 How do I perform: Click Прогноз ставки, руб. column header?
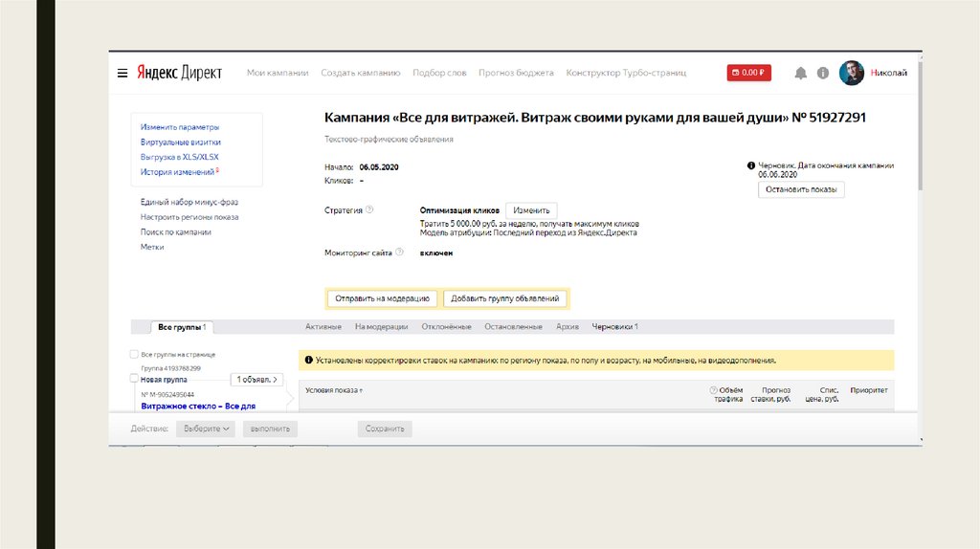point(770,395)
